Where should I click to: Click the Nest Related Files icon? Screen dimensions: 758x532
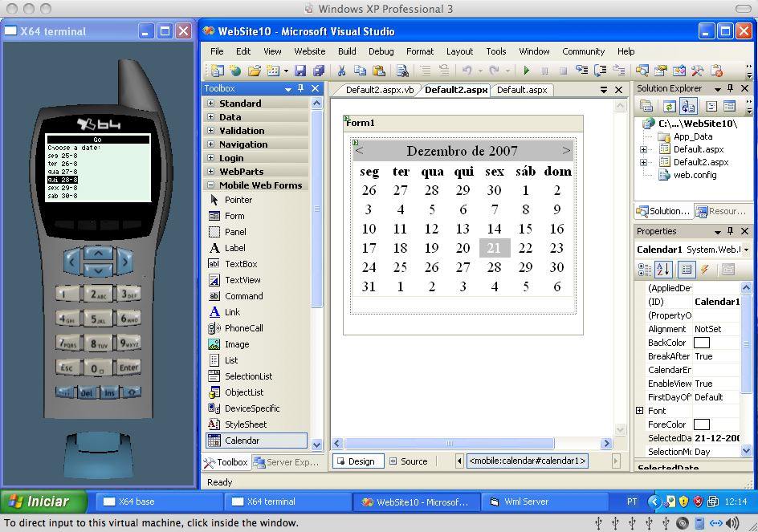click(x=688, y=106)
